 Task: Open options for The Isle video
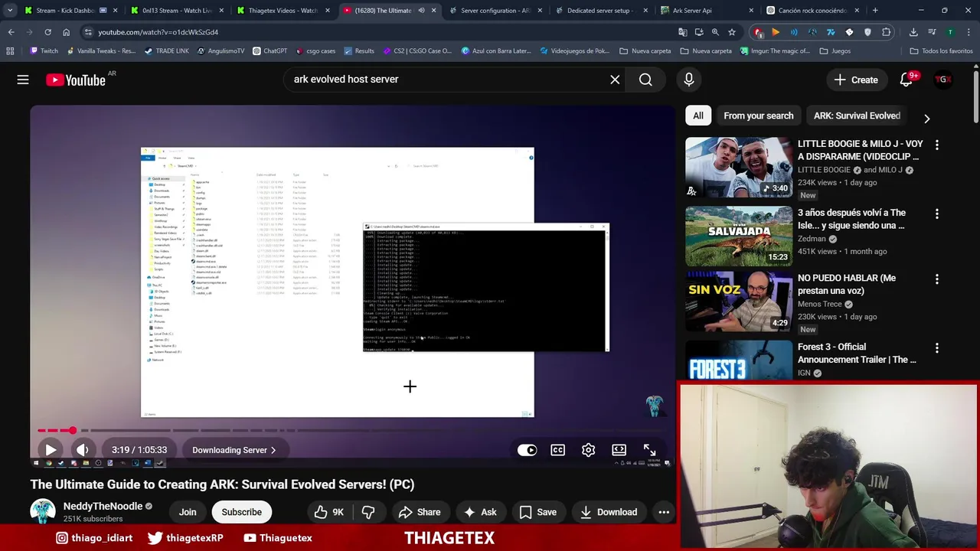936,214
